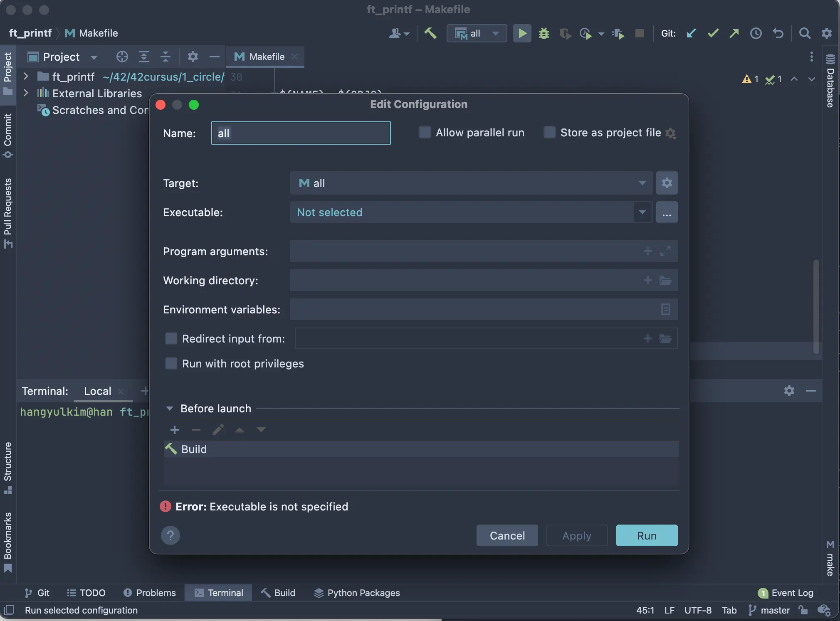Click the Build hammer icon in toolbar
Screen dimensions: 840x621
click(x=430, y=33)
